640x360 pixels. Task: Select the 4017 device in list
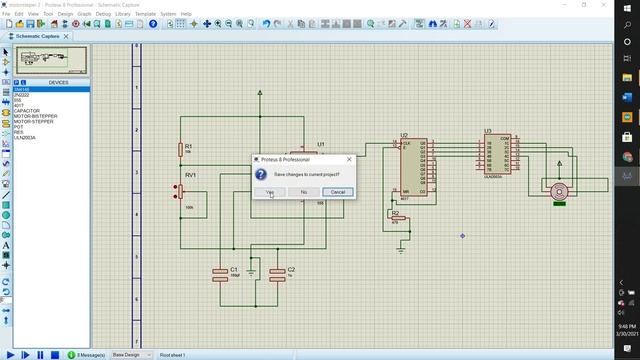click(51, 105)
